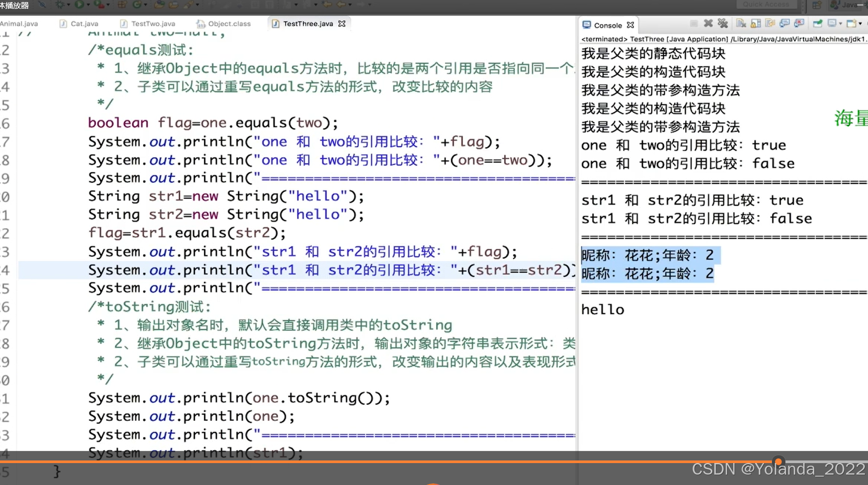This screenshot has width=868, height=485.
Task: Pin the Console view
Action: pos(818,23)
